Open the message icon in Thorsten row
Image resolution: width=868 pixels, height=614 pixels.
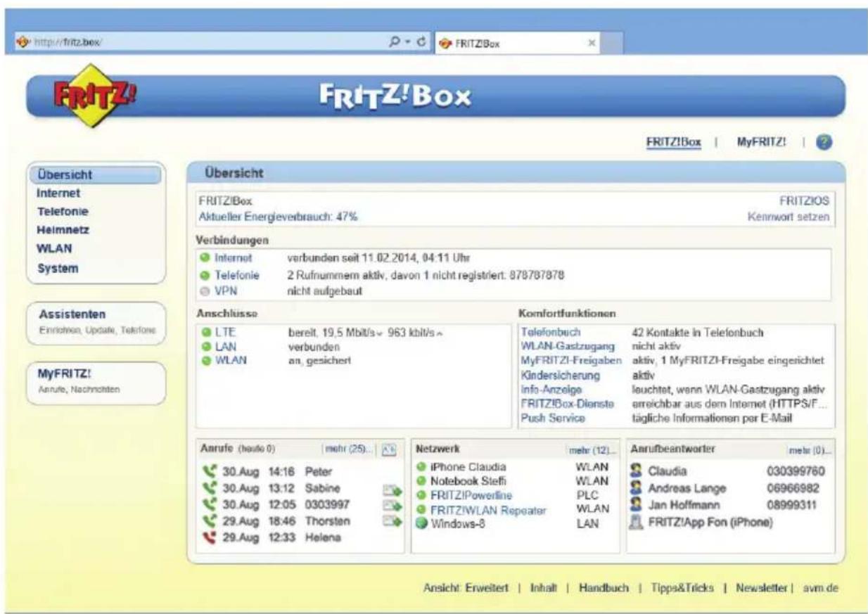point(391,522)
